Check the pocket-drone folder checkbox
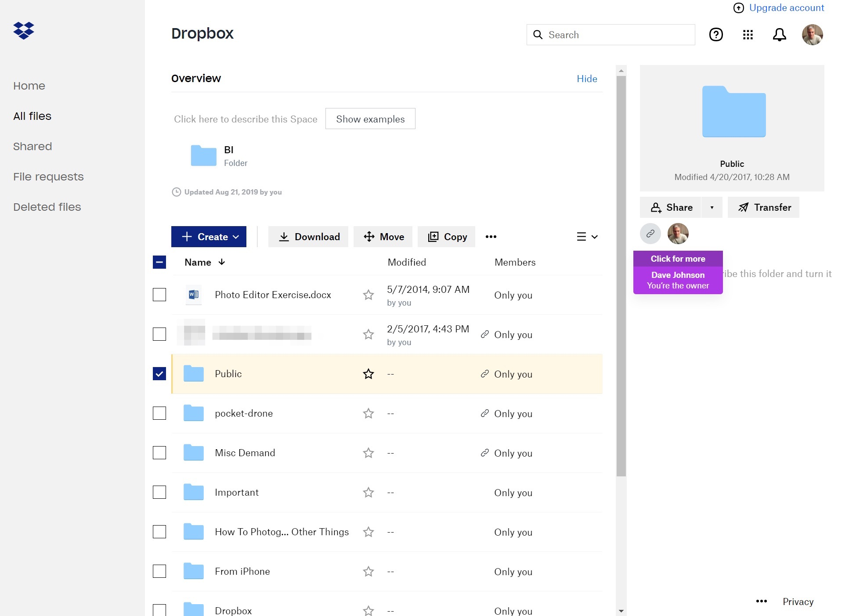Screen dimensions: 849x616 (x=159, y=413)
